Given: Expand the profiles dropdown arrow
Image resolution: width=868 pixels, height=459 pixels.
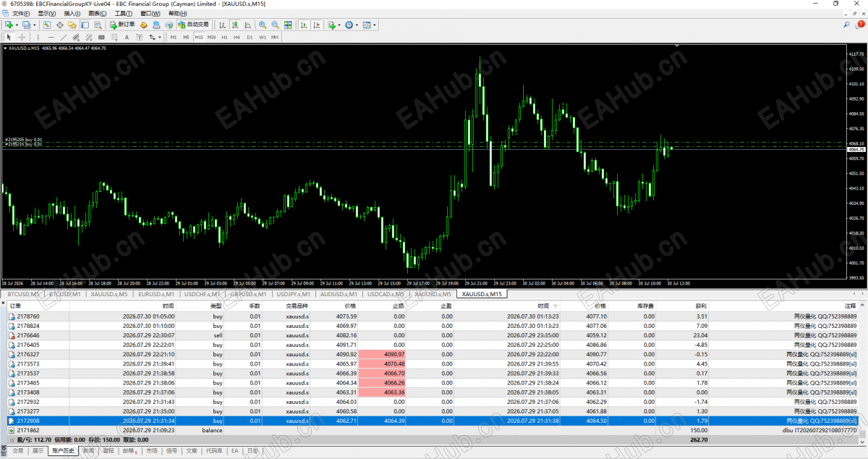Looking at the screenshot, I should [35, 25].
